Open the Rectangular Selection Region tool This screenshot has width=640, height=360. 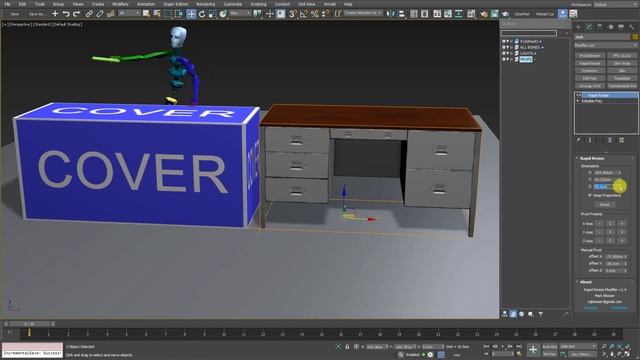[x=168, y=14]
